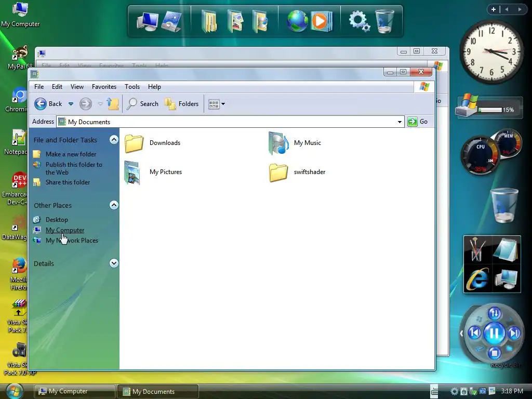Open the Tools menu

pyautogui.click(x=132, y=87)
